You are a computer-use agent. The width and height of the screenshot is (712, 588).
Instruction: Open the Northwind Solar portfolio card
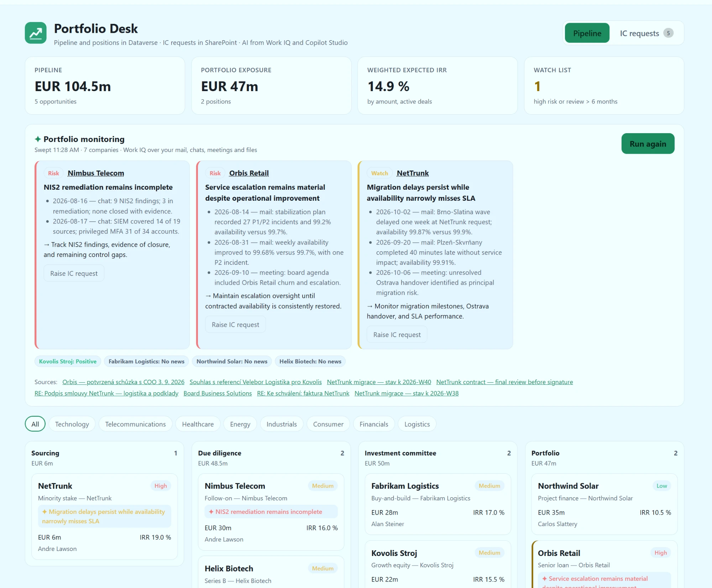[x=604, y=504]
